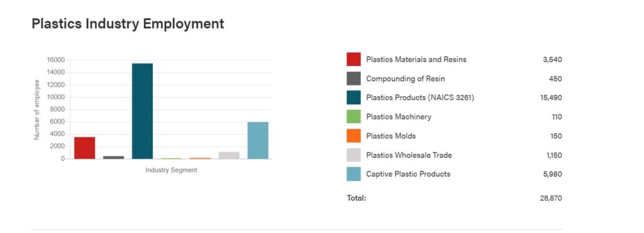Click the tall dark teal bar in chart
644x233 pixels.
pos(142,111)
